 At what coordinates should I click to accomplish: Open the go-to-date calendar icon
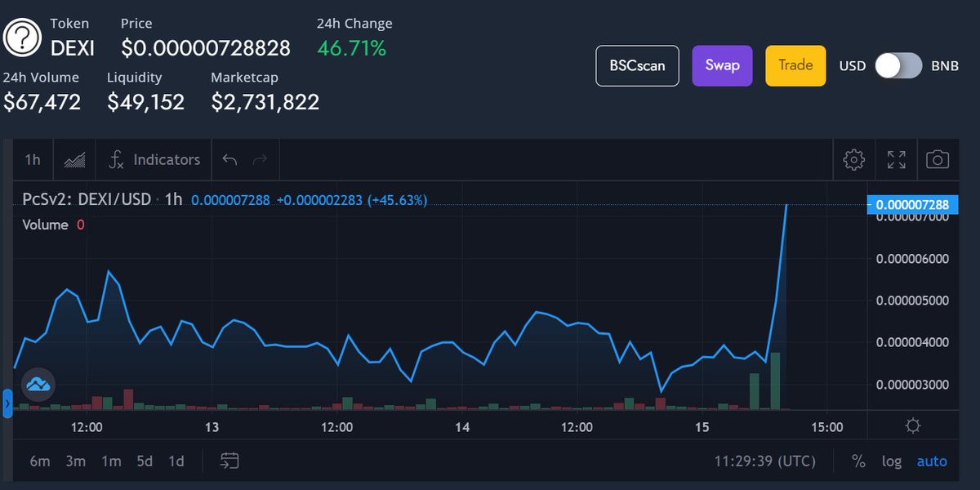(229, 461)
